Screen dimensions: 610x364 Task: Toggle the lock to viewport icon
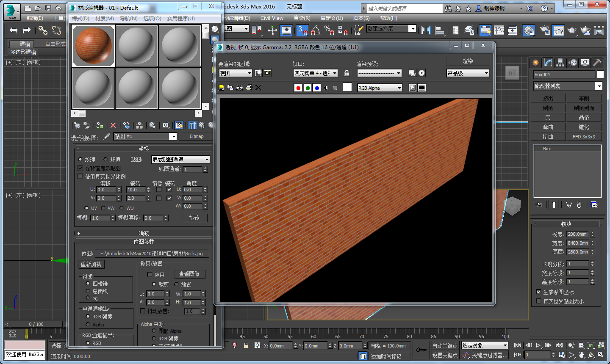(x=347, y=73)
